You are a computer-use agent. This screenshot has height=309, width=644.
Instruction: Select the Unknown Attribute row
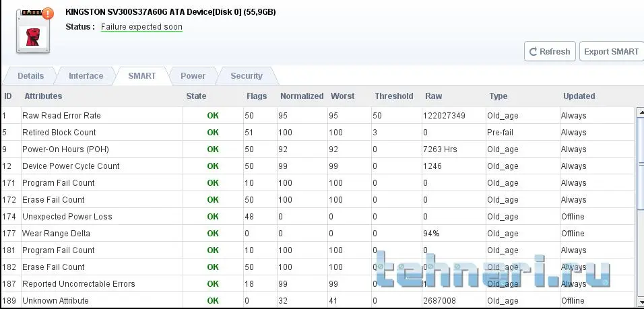[319, 301]
